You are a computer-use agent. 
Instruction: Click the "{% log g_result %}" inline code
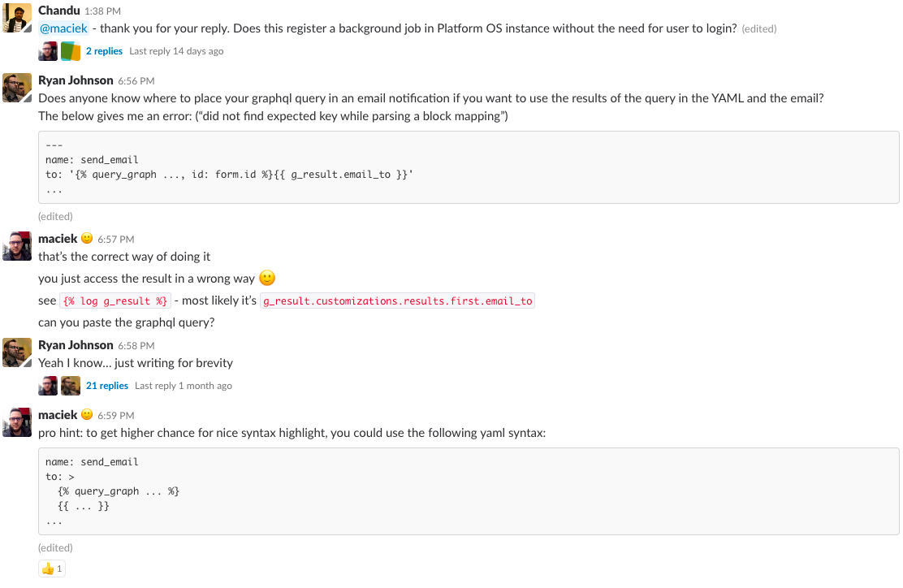coord(115,300)
